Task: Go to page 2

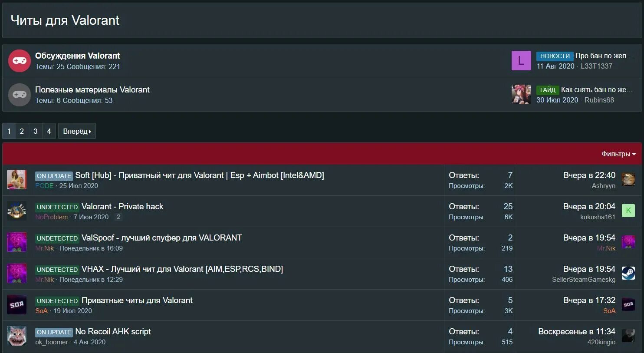Action: click(x=22, y=131)
